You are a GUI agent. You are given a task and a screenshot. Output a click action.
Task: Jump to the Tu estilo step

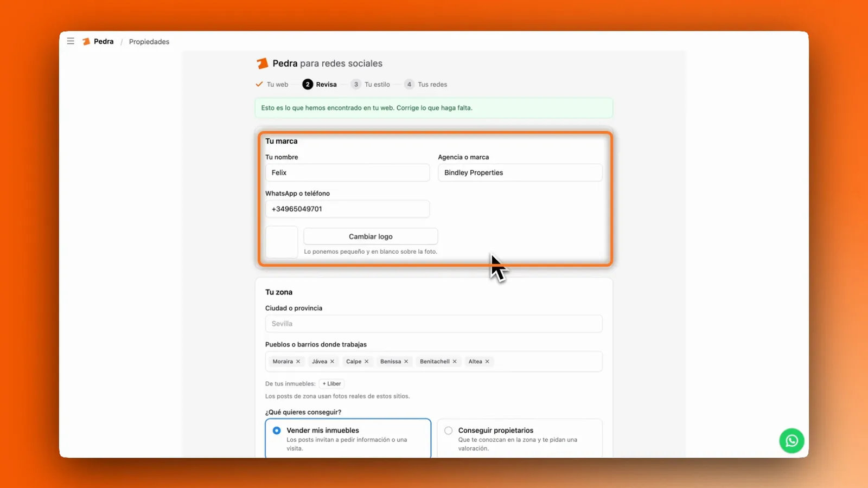point(371,85)
